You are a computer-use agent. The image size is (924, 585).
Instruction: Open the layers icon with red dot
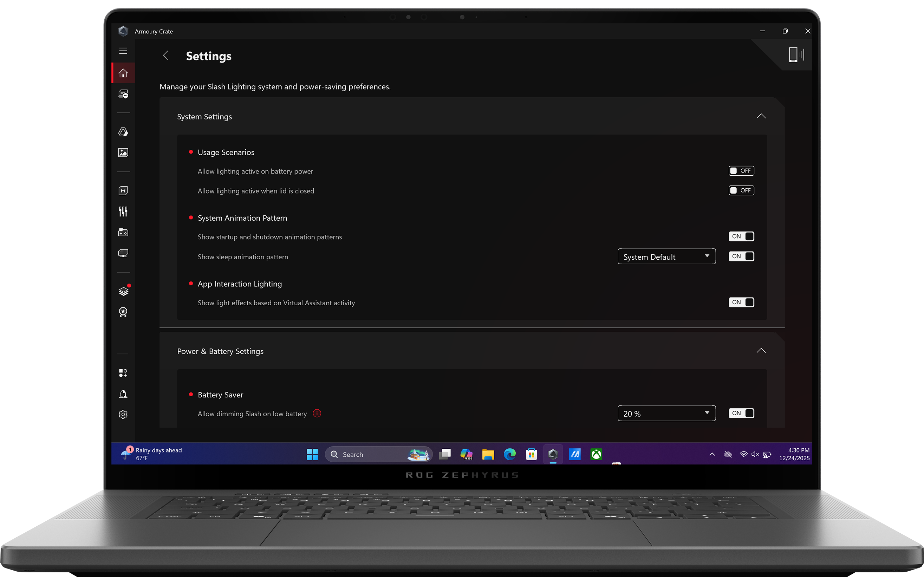pyautogui.click(x=123, y=291)
